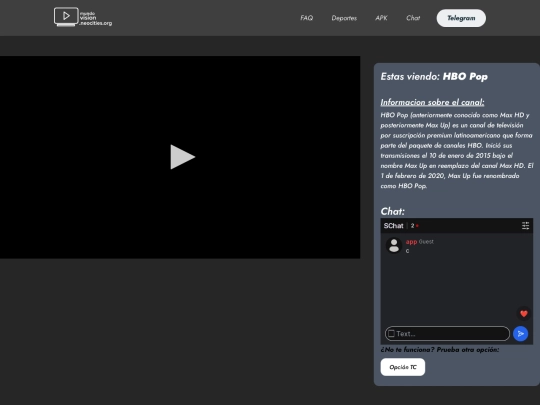Click the site logo in the header

[83, 17]
